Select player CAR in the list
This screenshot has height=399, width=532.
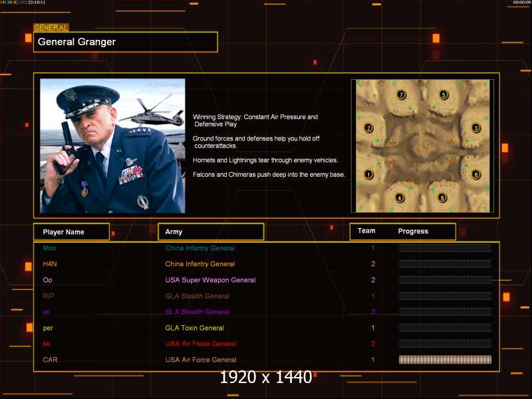50,360
